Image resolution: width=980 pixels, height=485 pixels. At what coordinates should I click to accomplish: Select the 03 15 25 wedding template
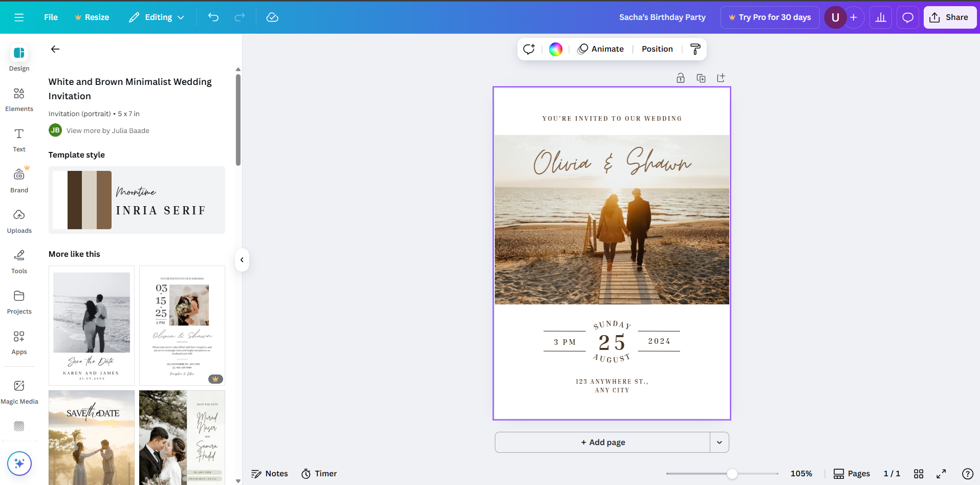(x=182, y=326)
